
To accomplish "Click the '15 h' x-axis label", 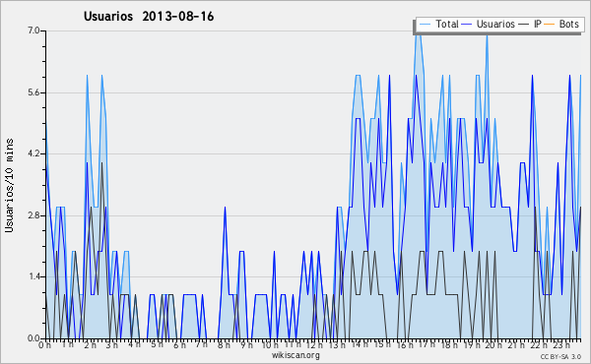I will tap(382, 344).
